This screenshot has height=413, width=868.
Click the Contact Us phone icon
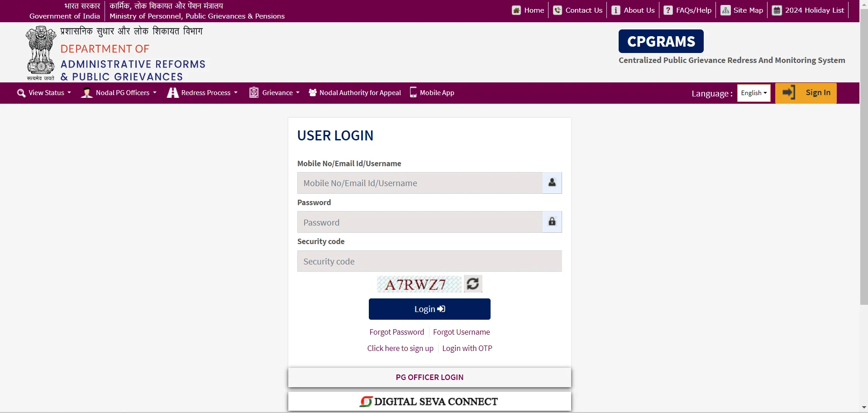[x=558, y=10]
